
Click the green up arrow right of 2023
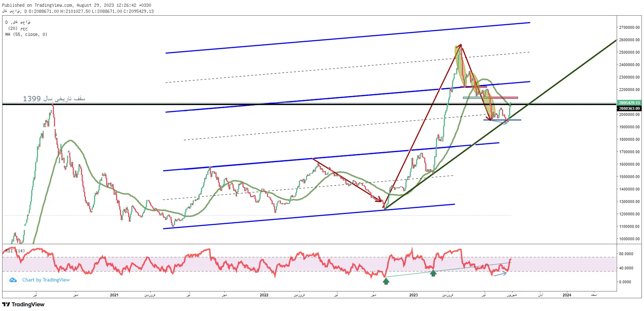coord(433,273)
